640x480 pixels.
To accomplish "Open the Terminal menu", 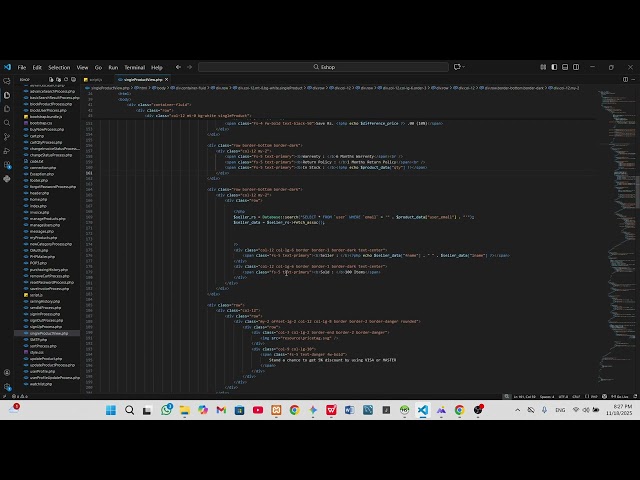I will pos(134,67).
